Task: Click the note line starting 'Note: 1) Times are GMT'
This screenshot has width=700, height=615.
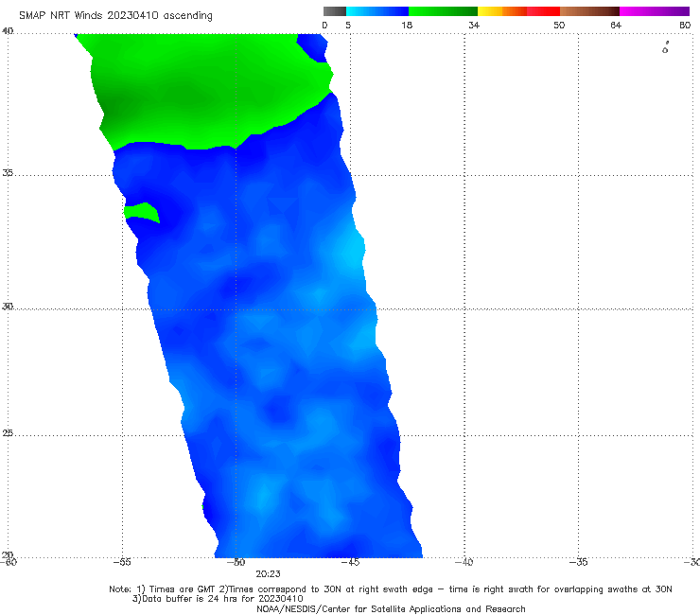Action: click(391, 589)
